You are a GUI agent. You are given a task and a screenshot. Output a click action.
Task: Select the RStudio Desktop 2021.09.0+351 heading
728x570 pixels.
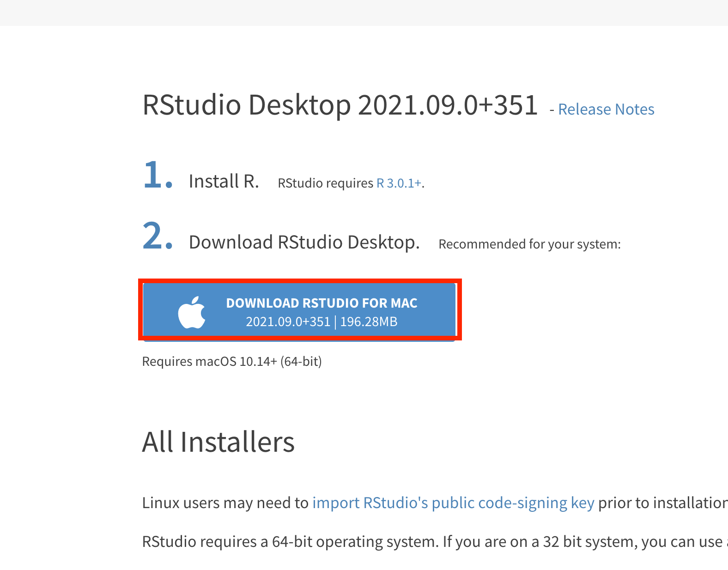pyautogui.click(x=340, y=105)
